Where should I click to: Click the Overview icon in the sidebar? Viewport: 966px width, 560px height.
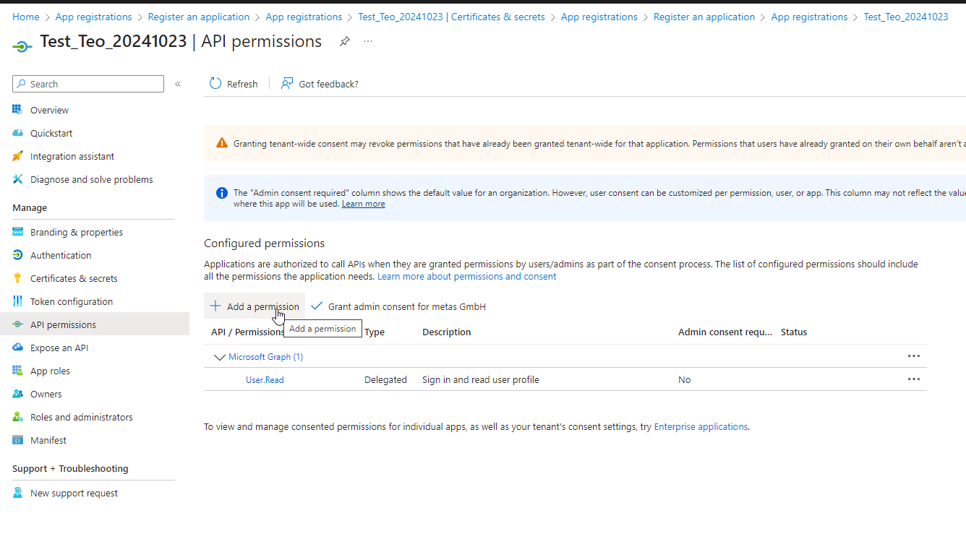tap(17, 110)
